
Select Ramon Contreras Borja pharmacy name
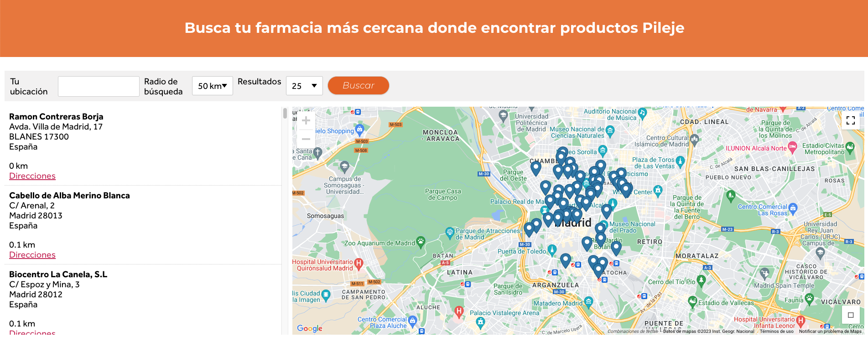pos(56,117)
